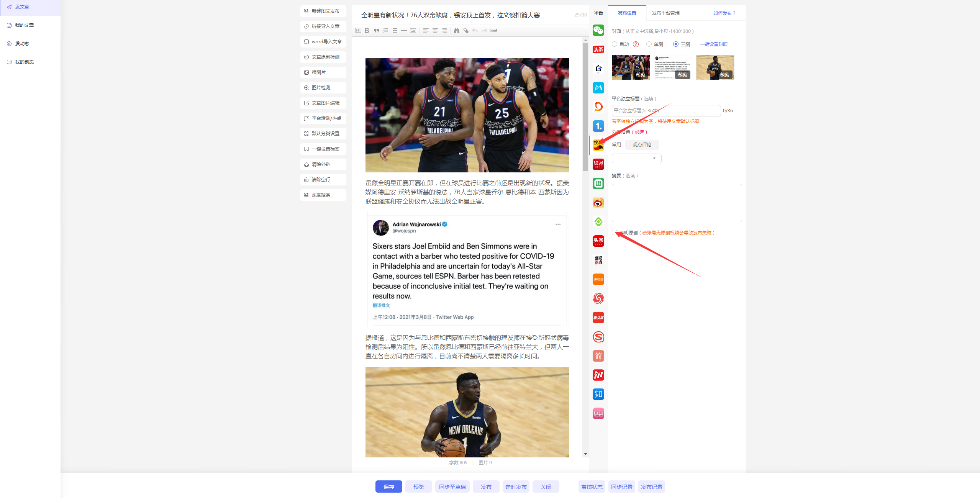Screen dimensions: 980x498
Task: Open 我的文章 in left sidebar
Action: point(25,25)
